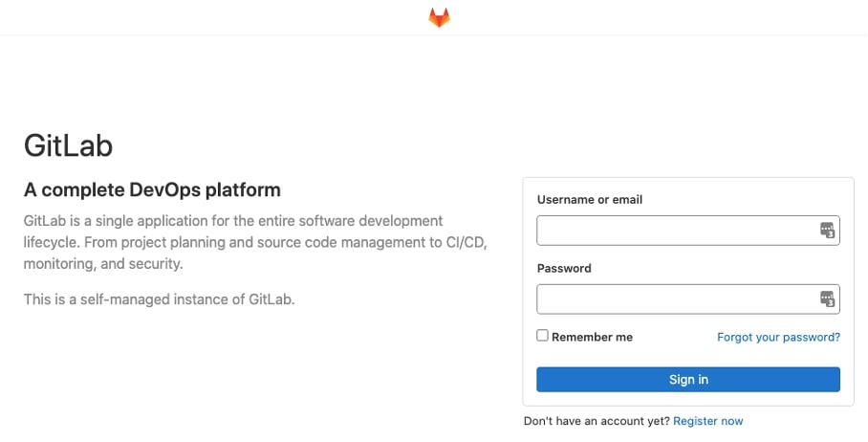Click the "Don't have an account yet?" text
The height and width of the screenshot is (442, 868).
597,421
